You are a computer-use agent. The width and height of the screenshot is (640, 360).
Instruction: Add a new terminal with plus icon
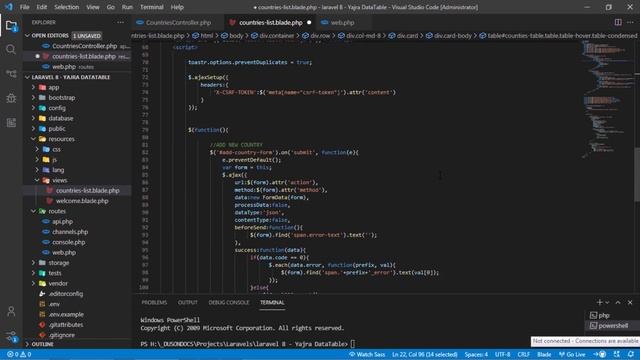[599, 302]
